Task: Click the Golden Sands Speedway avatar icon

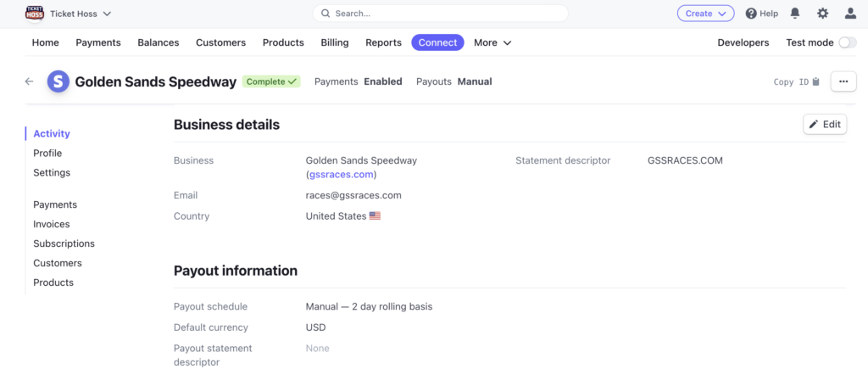Action: click(x=58, y=81)
